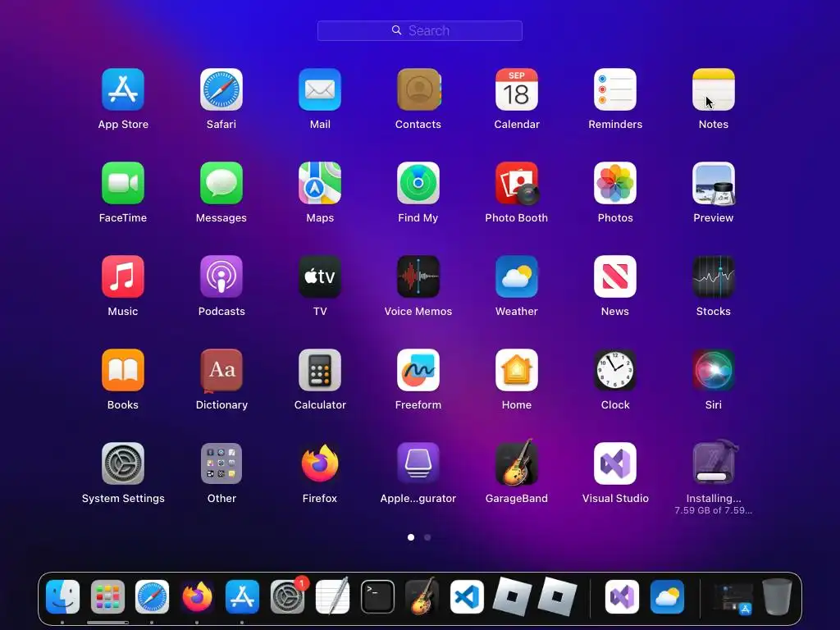Open System Settings with badge in Dock

tap(288, 596)
